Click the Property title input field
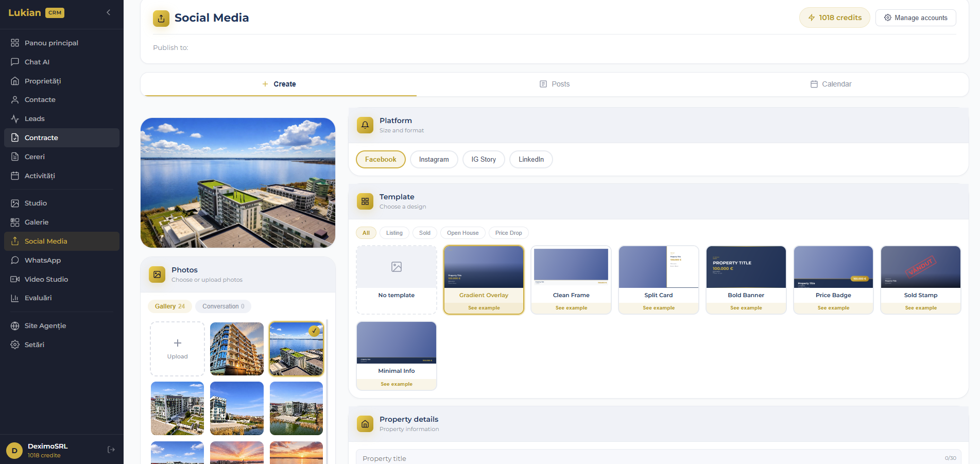This screenshot has height=464, width=980. (649, 458)
